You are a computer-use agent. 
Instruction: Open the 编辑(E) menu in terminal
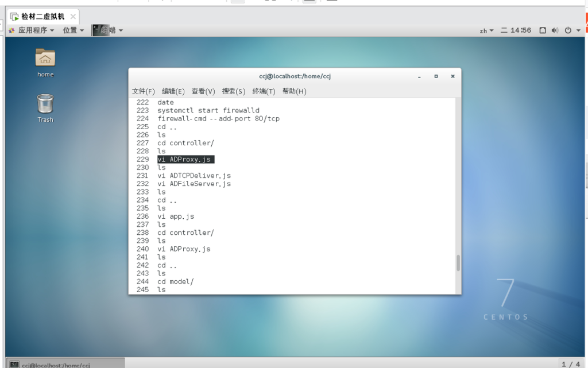[x=173, y=91]
